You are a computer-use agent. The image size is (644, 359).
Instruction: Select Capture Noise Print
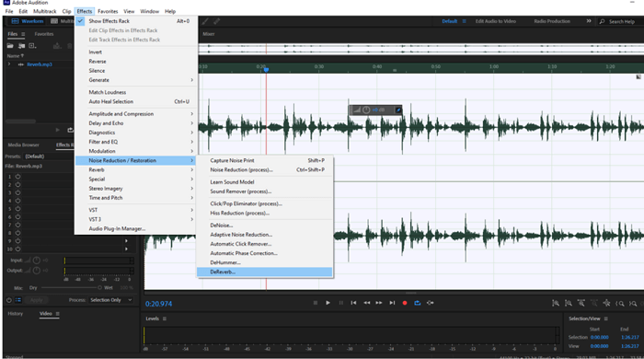[x=265, y=160]
